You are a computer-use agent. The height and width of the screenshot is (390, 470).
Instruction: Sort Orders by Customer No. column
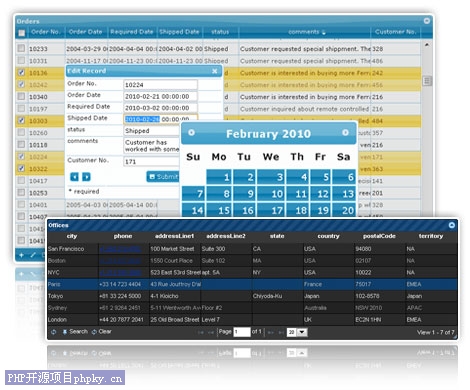tap(395, 32)
